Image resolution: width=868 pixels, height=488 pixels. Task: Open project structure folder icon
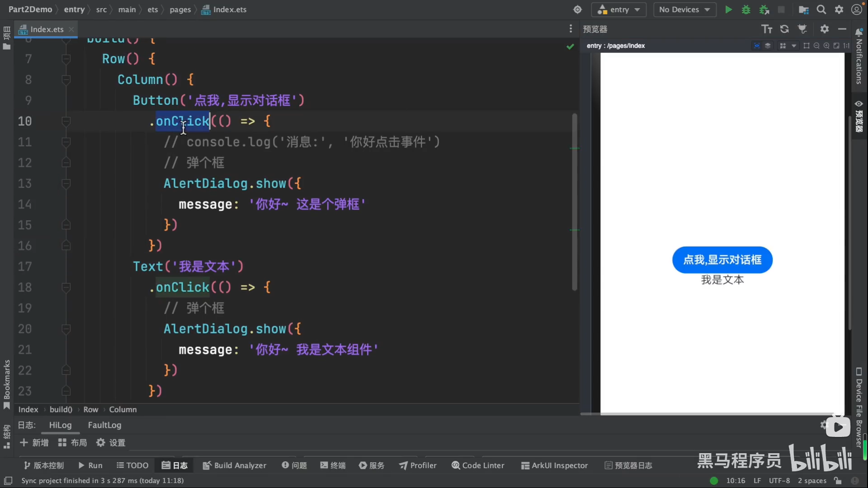[804, 9]
